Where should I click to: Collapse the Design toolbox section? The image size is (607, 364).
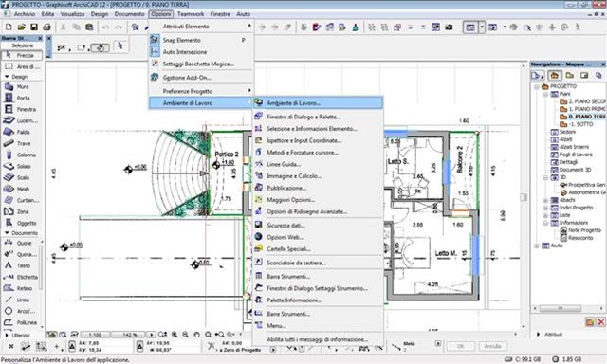pos(7,77)
